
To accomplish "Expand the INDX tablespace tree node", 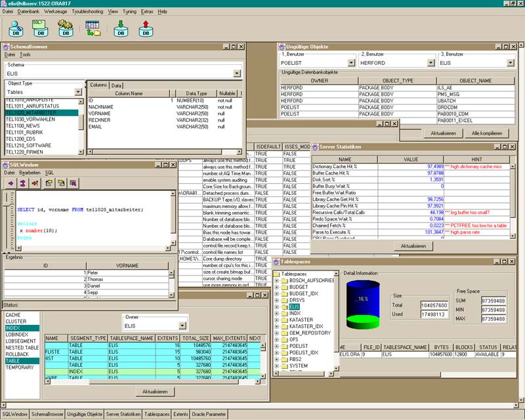I will (276, 313).
